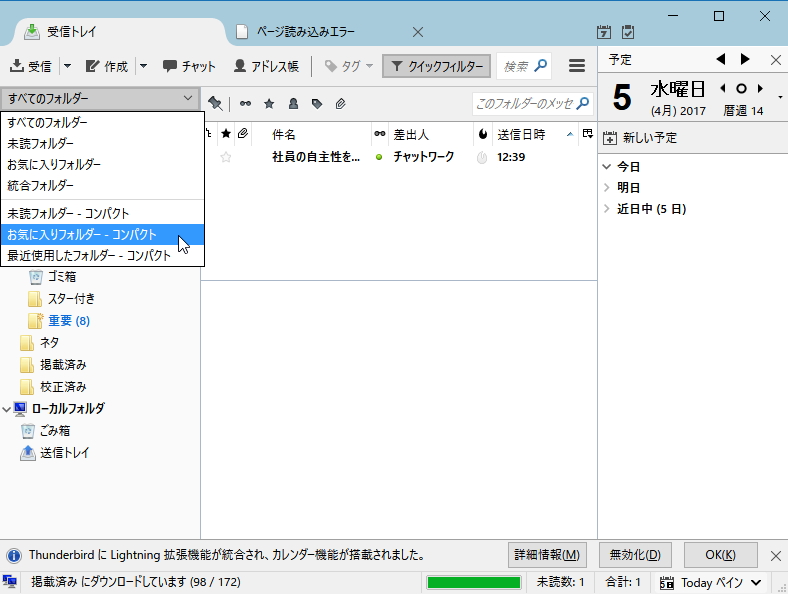
Task: Open the dropdown arrow next to 受信
Action: tap(67, 66)
